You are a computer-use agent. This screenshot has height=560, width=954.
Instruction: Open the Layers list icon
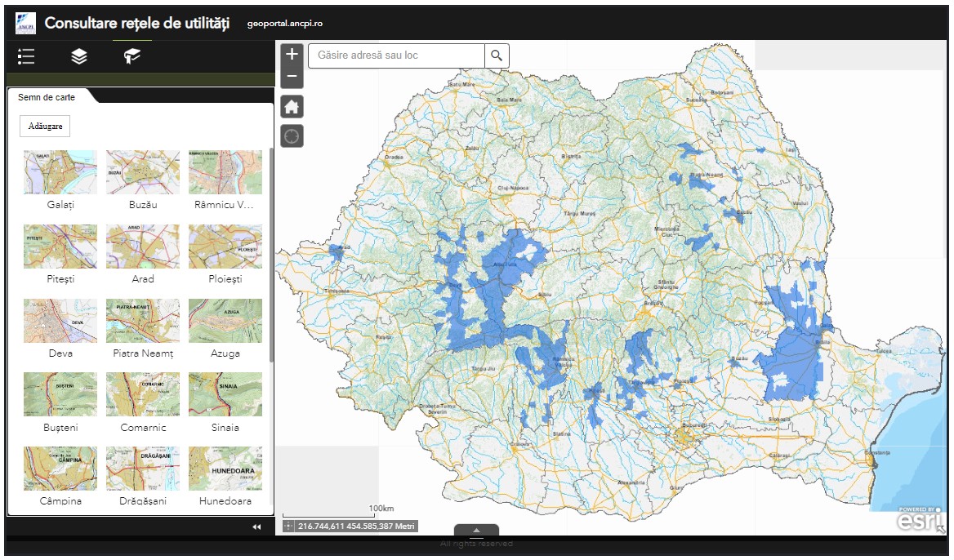(x=78, y=56)
